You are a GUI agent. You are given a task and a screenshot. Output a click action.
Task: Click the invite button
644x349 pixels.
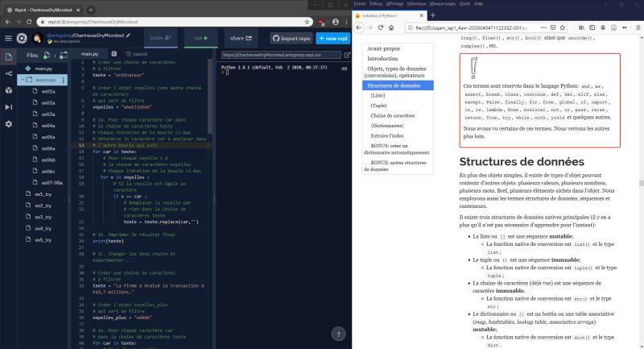160,38
